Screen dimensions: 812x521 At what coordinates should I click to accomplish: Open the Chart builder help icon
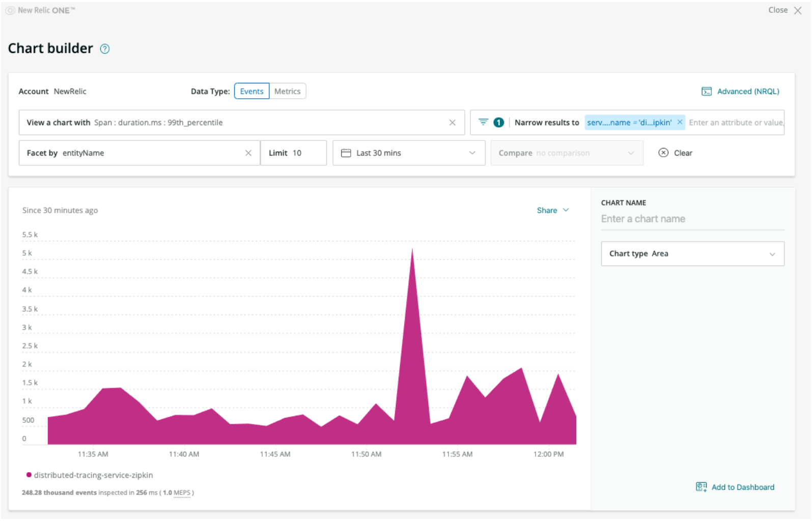pyautogui.click(x=105, y=49)
